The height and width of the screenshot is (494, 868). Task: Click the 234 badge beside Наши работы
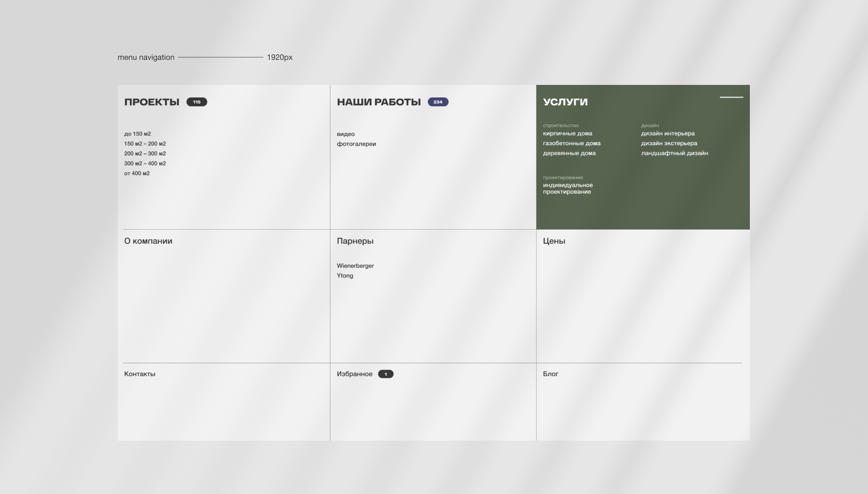[x=438, y=102]
